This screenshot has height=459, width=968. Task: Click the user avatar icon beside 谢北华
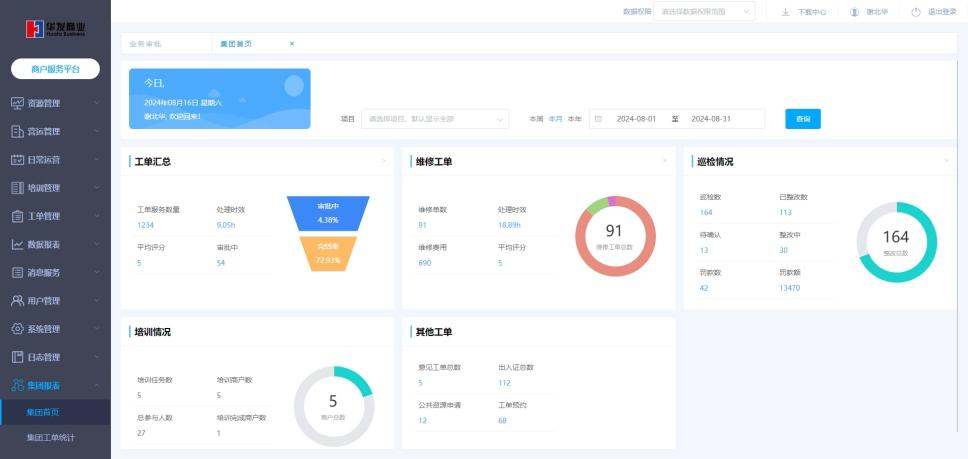pos(854,12)
